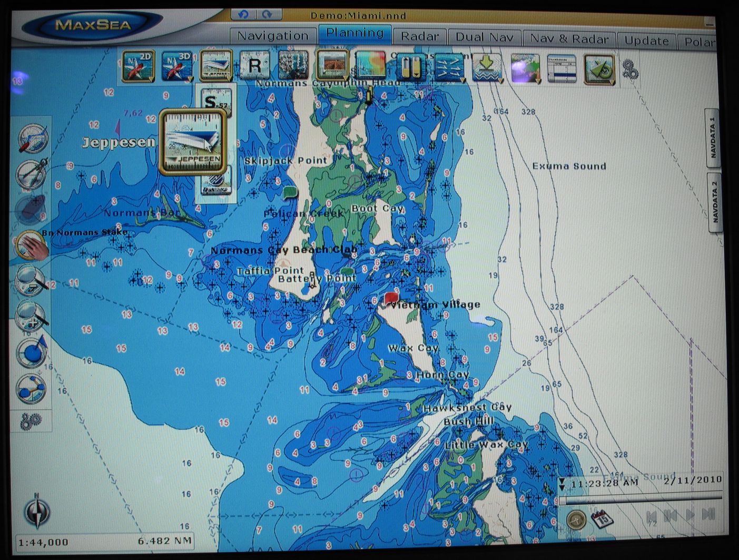Image resolution: width=739 pixels, height=560 pixels.
Task: Click the 'Exuma Sound' chart label
Action: [569, 166]
